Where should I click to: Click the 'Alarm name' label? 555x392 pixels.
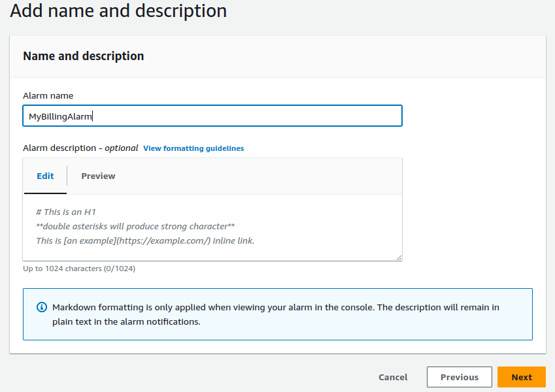tap(48, 95)
